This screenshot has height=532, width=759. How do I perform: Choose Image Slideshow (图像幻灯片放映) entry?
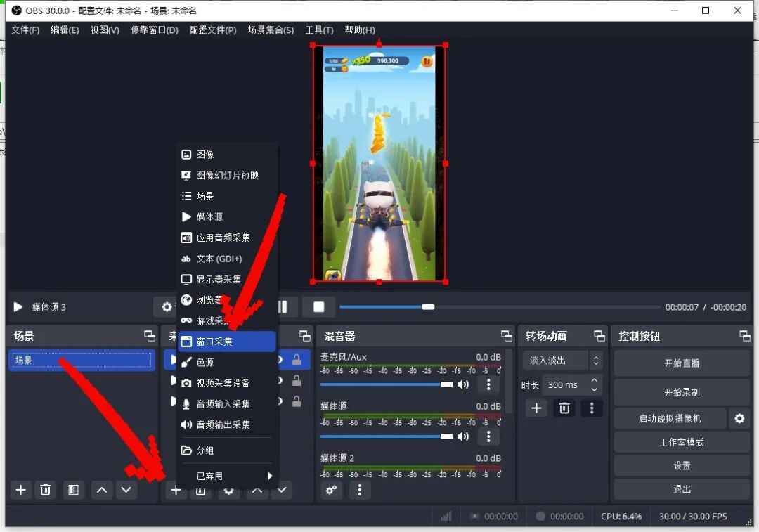227,175
